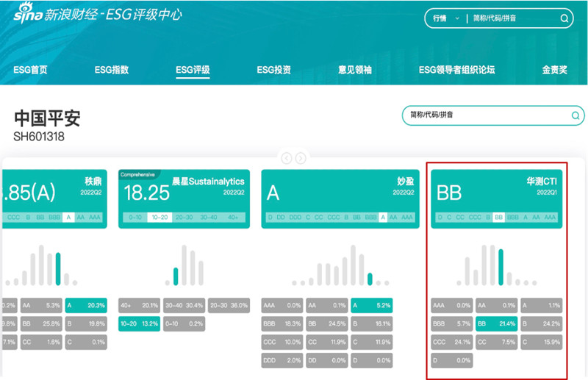The image size is (588, 380).
Task: Click the Sina logo in the header
Action: click(x=28, y=13)
